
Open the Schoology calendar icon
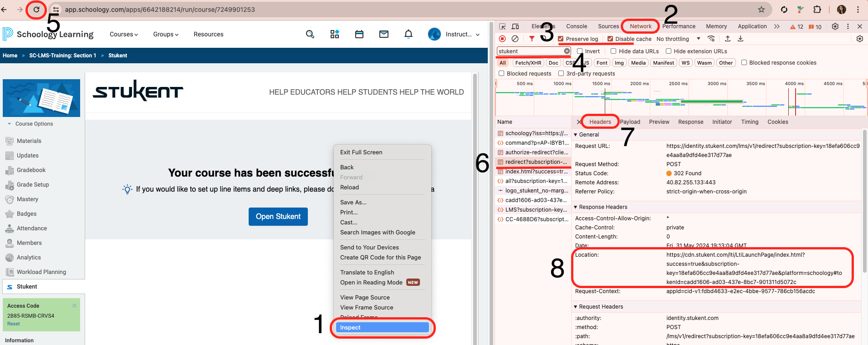pos(359,34)
